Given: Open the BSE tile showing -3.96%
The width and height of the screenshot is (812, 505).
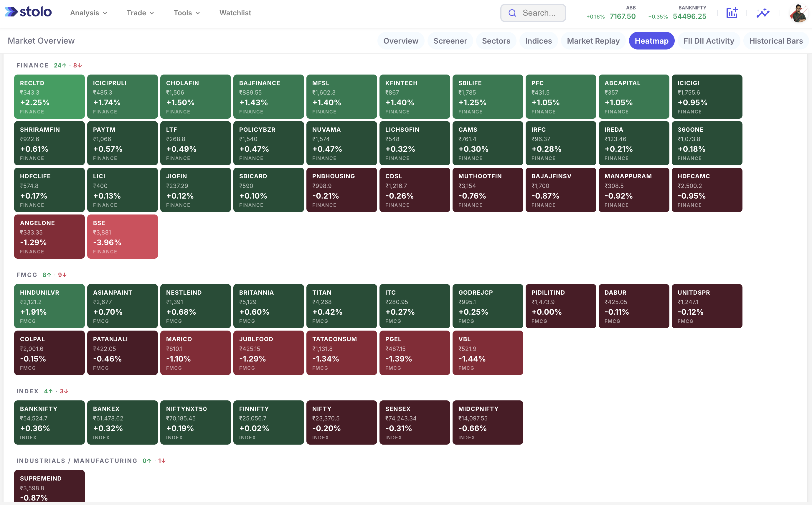Looking at the screenshot, I should click(x=123, y=237).
